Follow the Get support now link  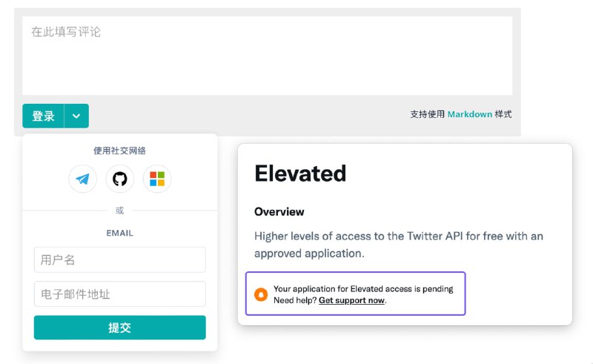click(x=351, y=300)
